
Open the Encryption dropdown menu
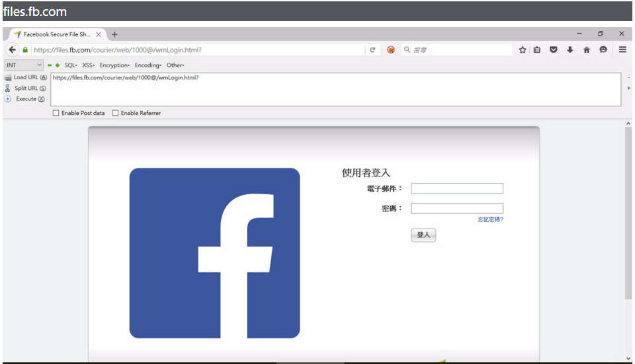[x=114, y=65]
